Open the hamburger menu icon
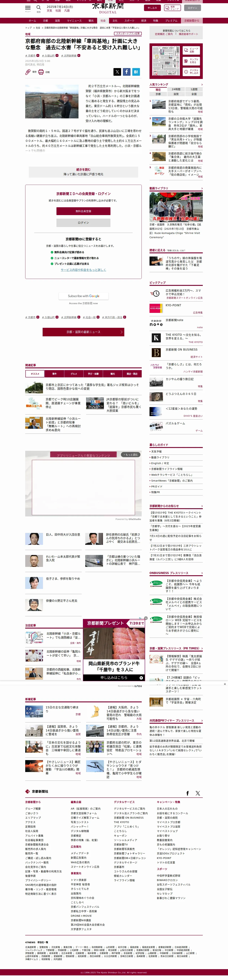228x980 pixels. pos(28,8)
